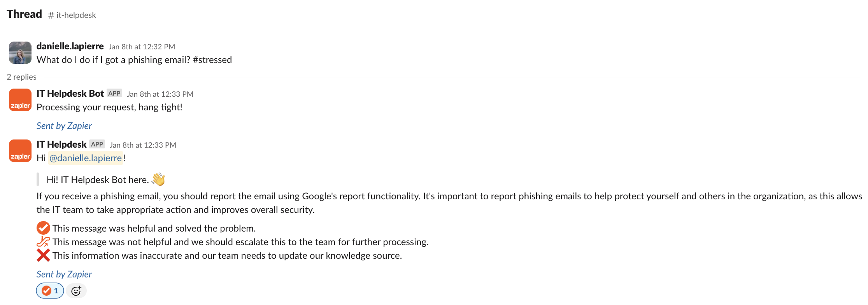Open the @danielle.lapierre mention
The image size is (868, 305).
pos(86,158)
